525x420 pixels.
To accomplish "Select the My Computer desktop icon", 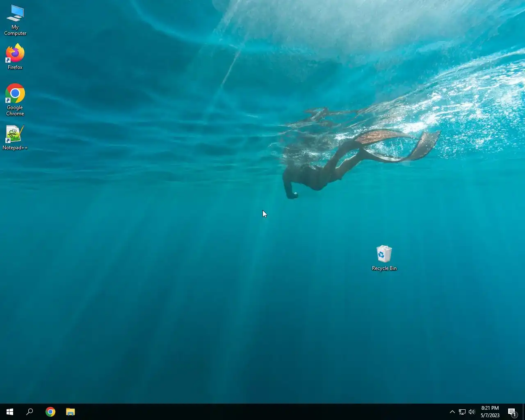I will click(15, 20).
